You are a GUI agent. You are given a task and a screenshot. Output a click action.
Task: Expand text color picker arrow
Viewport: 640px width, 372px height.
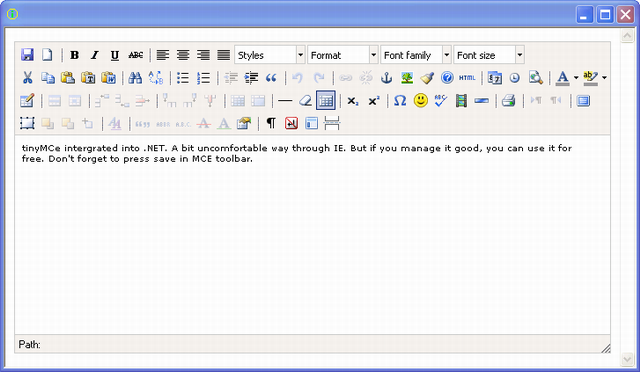click(576, 78)
